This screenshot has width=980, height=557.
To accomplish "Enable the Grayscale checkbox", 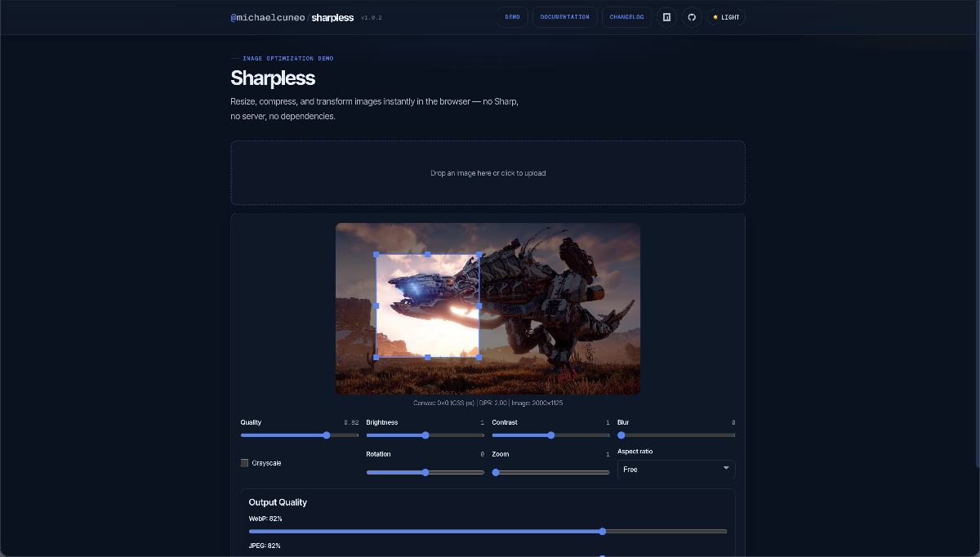I will pos(244,463).
